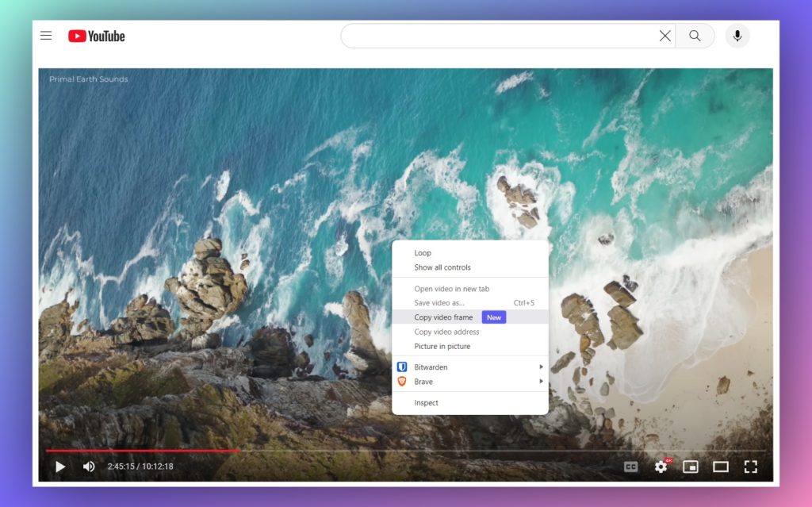Click the magnifier search button
Image resolution: width=812 pixels, height=507 pixels.
(x=695, y=36)
